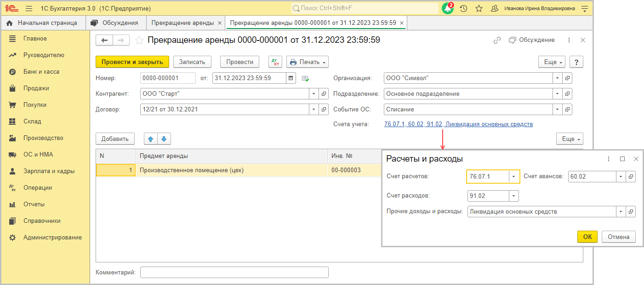Open service settings icon at top right
The width and height of the screenshot is (644, 285).
pyautogui.click(x=585, y=9)
